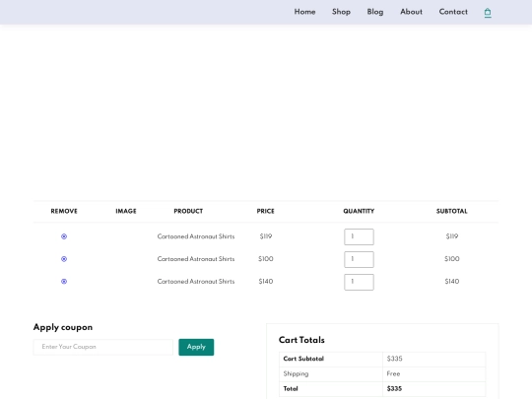Click the PRICE column header

point(265,211)
